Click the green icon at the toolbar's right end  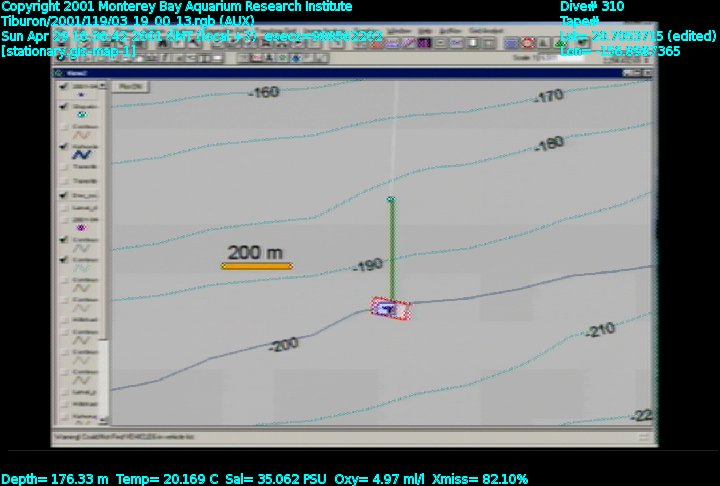point(559,43)
